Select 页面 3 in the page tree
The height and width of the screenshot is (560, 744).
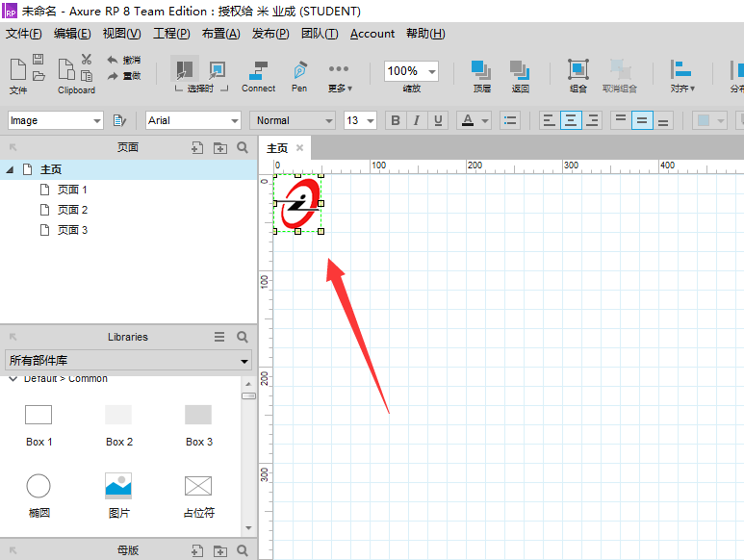tap(72, 230)
